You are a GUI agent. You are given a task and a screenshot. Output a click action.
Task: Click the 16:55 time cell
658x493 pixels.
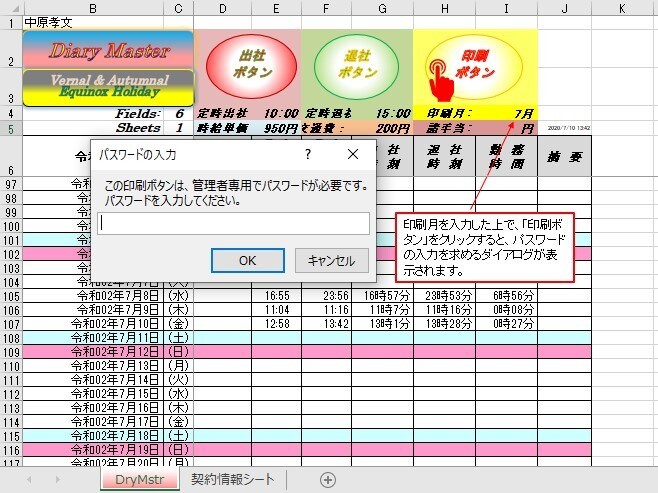277,296
